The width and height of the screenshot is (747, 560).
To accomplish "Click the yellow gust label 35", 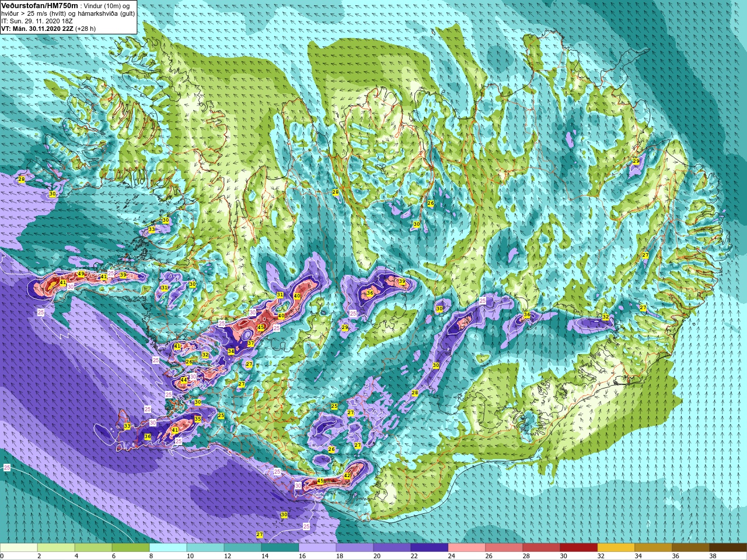I will [x=198, y=419].
